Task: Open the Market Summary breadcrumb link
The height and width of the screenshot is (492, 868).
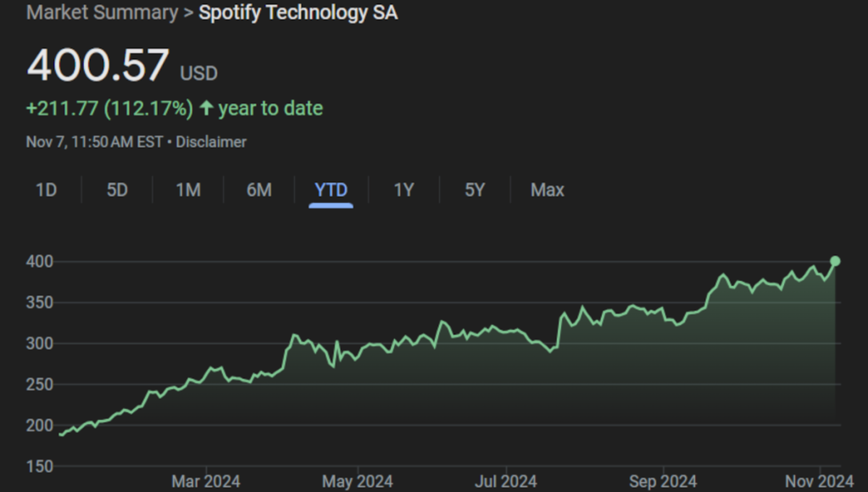Action: 102,13
